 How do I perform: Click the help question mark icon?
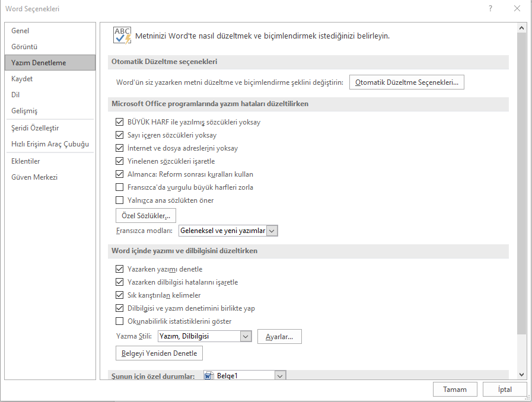[490, 9]
